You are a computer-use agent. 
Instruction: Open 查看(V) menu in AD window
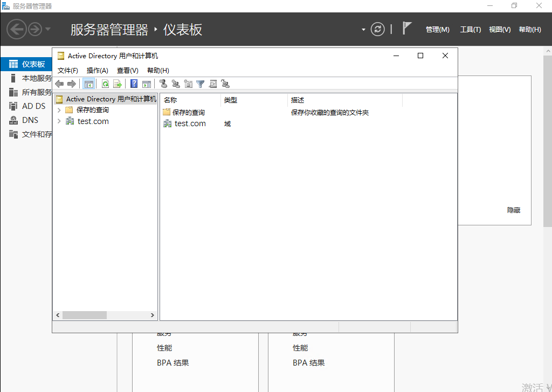click(x=127, y=71)
